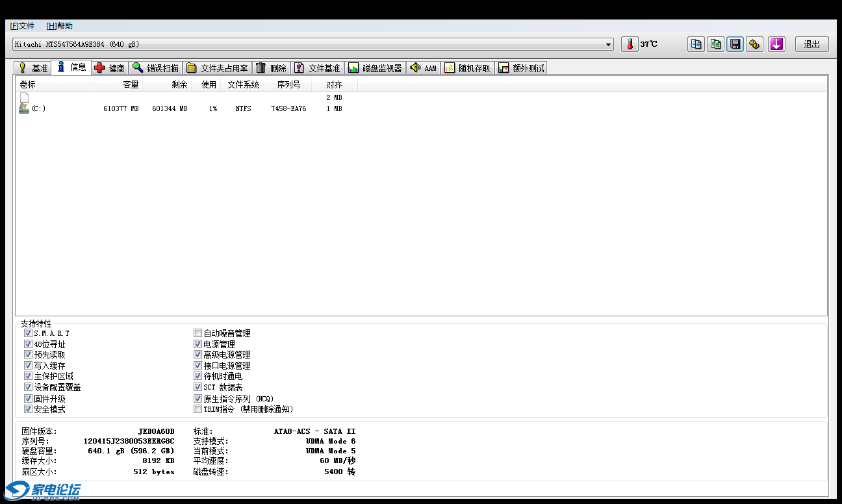
Task: Toggle the S.M.A.R.T checkbox
Action: [28, 333]
